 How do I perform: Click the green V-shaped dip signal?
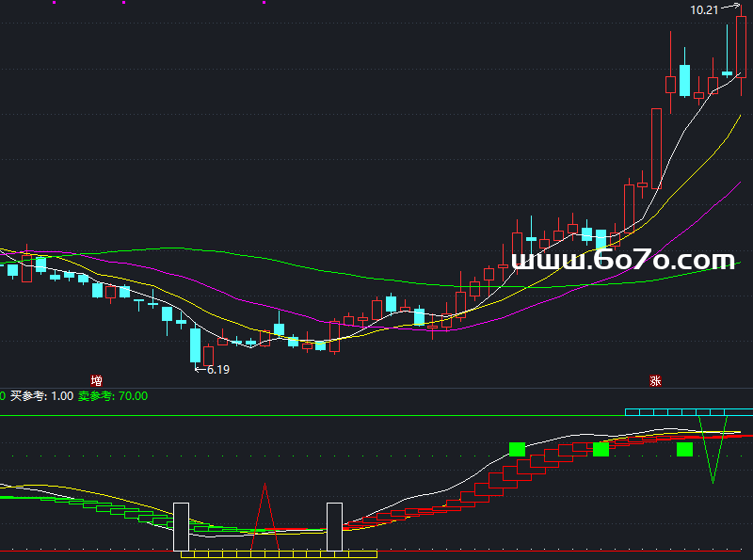713,461
